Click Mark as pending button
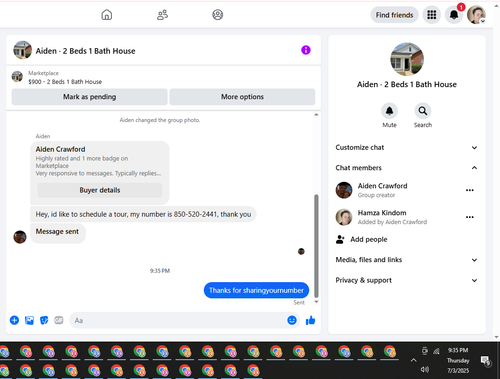The image size is (500, 379). tap(89, 97)
